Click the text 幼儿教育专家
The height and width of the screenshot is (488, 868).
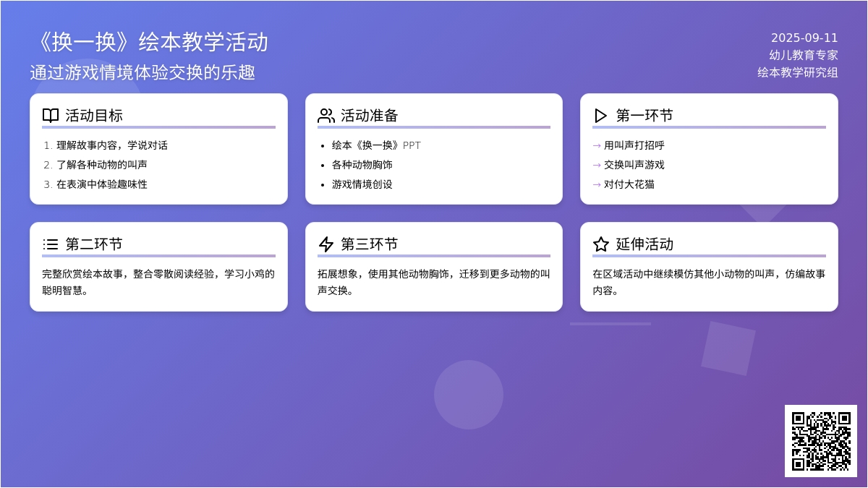coord(804,55)
